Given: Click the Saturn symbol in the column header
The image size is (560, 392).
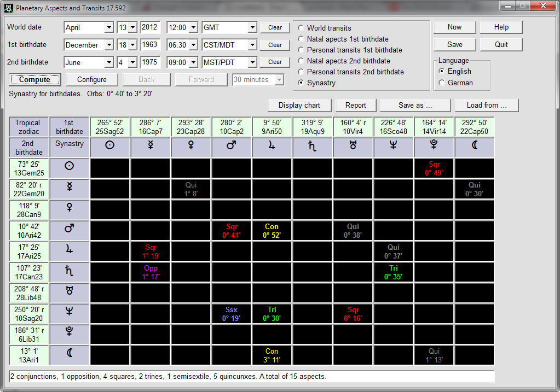Looking at the screenshot, I should (x=312, y=145).
